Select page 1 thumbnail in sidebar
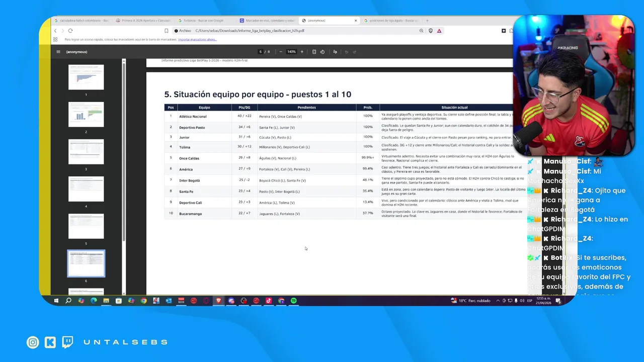The image size is (644, 362). click(x=86, y=77)
